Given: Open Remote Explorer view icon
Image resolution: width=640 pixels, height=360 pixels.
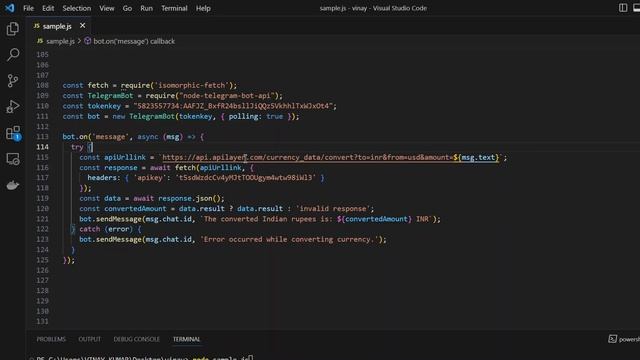Looking at the screenshot, I should [13, 159].
